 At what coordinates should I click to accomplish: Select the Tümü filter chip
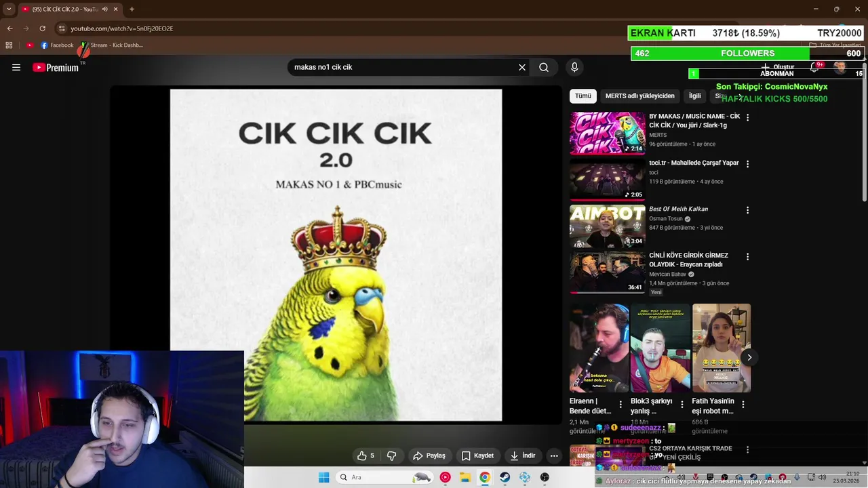(x=583, y=96)
